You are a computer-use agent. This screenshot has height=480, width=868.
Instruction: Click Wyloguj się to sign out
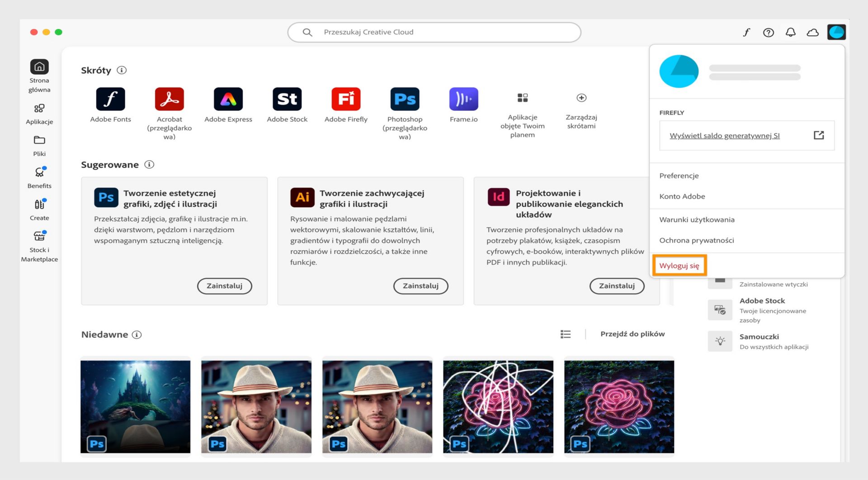(679, 266)
